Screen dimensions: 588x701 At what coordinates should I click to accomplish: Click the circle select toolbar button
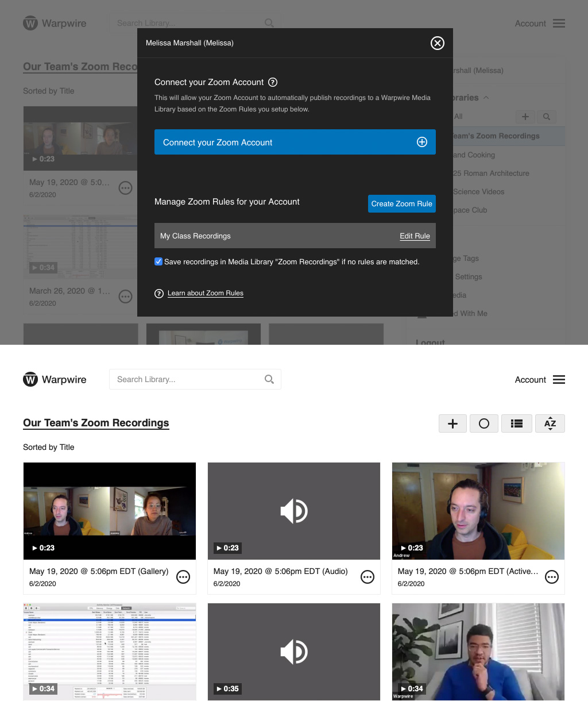pos(484,423)
